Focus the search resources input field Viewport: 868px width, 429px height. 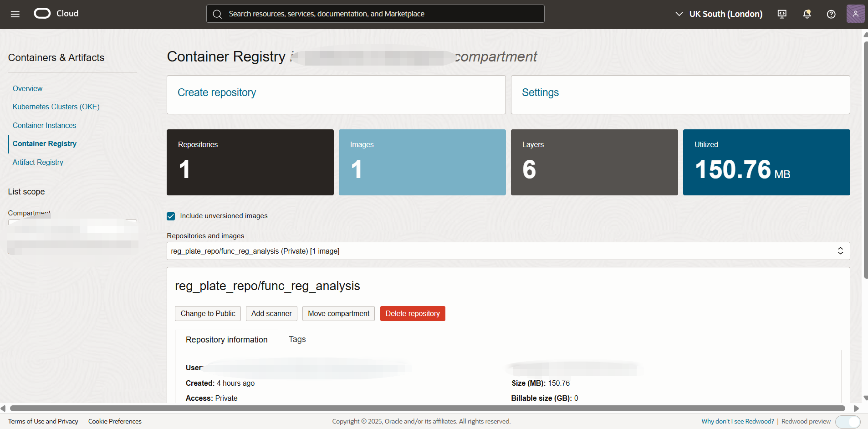pos(375,14)
